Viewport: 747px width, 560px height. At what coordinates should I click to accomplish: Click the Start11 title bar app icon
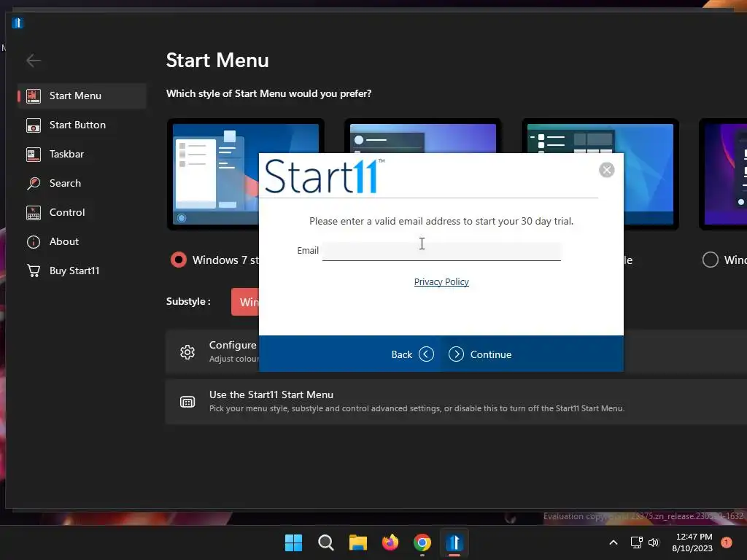pyautogui.click(x=18, y=23)
